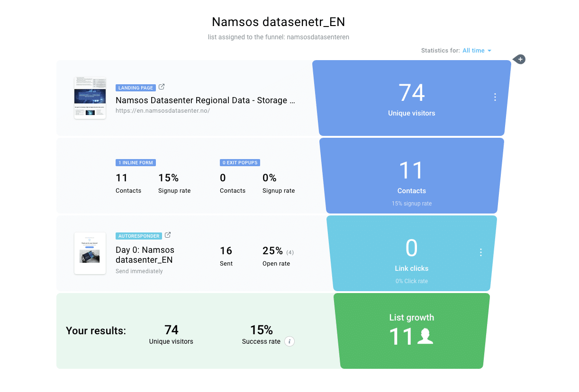Click the 15% inline form signup rate
This screenshot has width=579, height=392.
click(168, 178)
